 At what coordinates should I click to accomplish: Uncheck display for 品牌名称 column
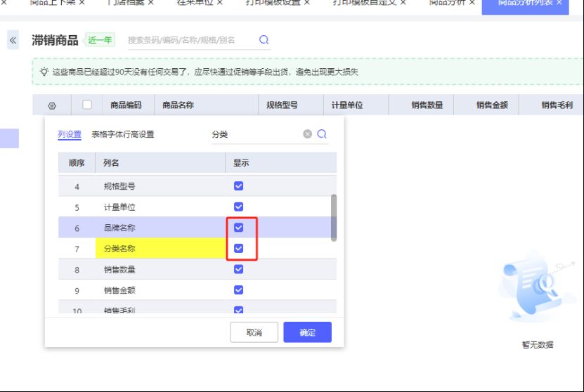click(x=238, y=228)
